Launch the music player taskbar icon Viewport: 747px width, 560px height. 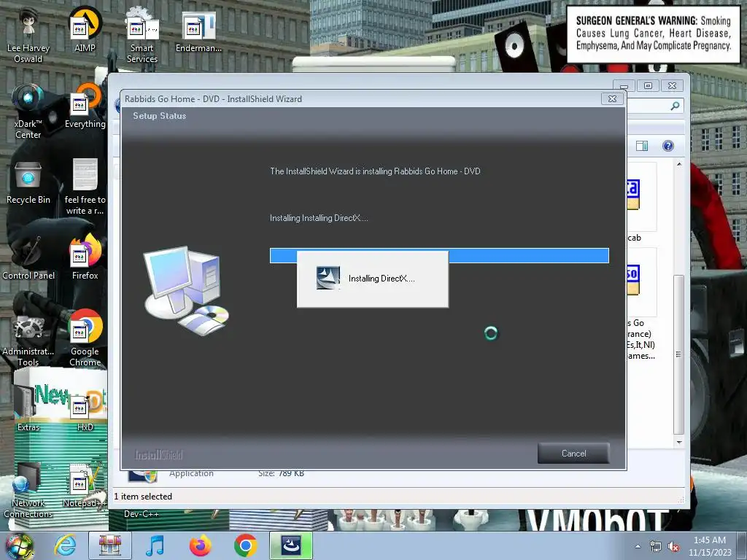tap(155, 545)
